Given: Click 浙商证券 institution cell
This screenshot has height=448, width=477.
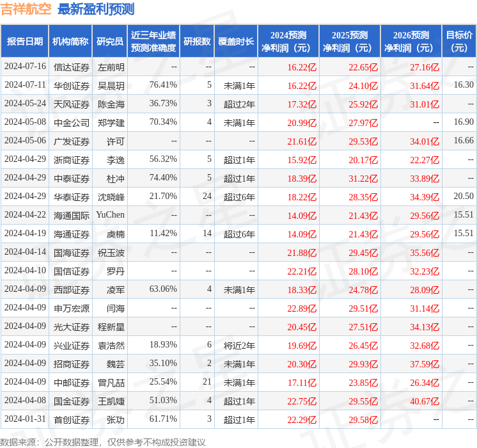Looking at the screenshot, I should 72,160.
